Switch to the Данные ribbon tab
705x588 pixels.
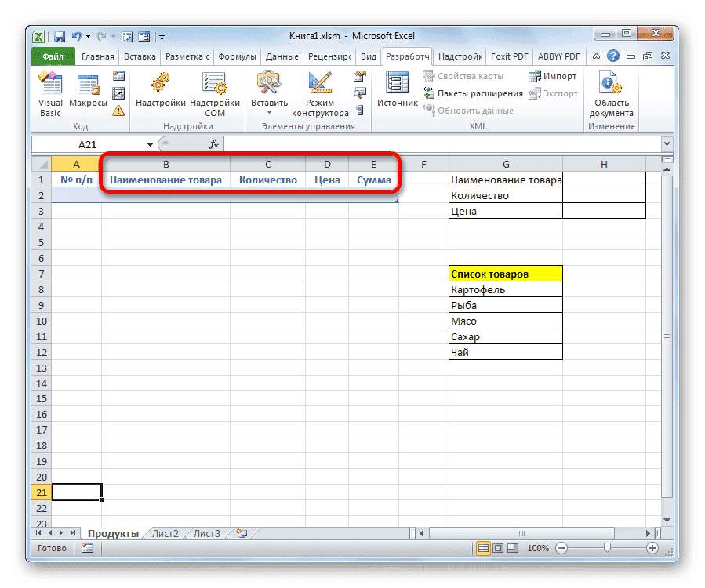pyautogui.click(x=281, y=56)
